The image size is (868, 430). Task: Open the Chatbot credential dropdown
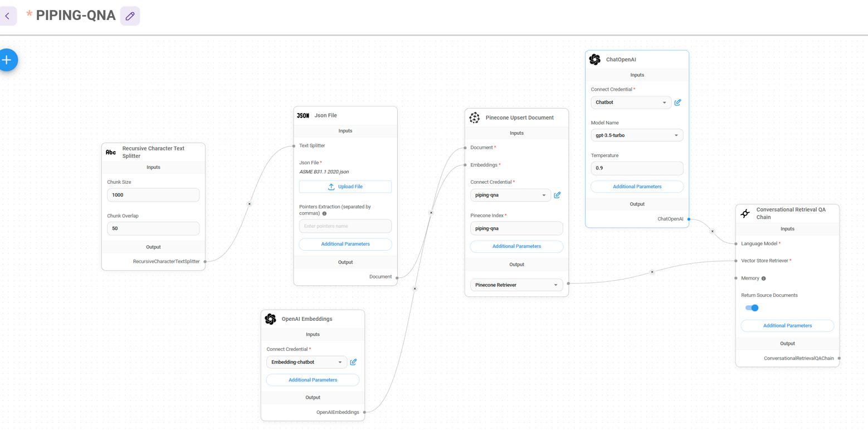631,102
